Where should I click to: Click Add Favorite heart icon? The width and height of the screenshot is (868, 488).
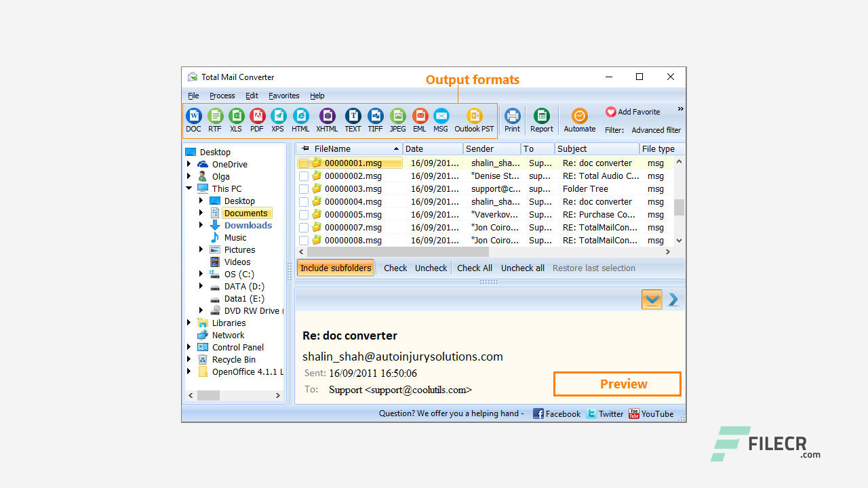[611, 112]
